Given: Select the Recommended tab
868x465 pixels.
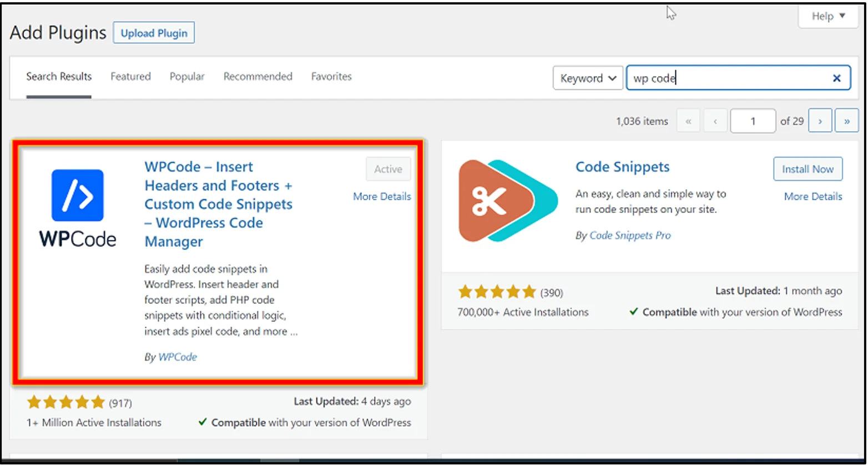Looking at the screenshot, I should point(258,77).
